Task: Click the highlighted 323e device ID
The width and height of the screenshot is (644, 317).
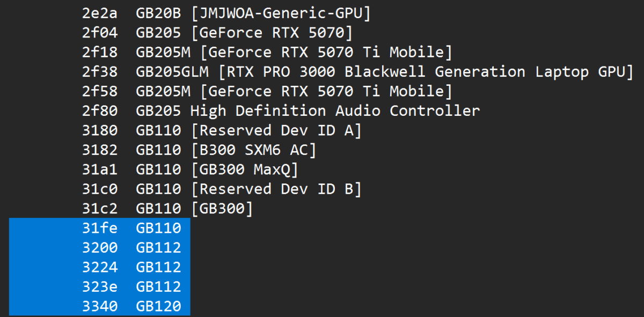Action: [100, 286]
